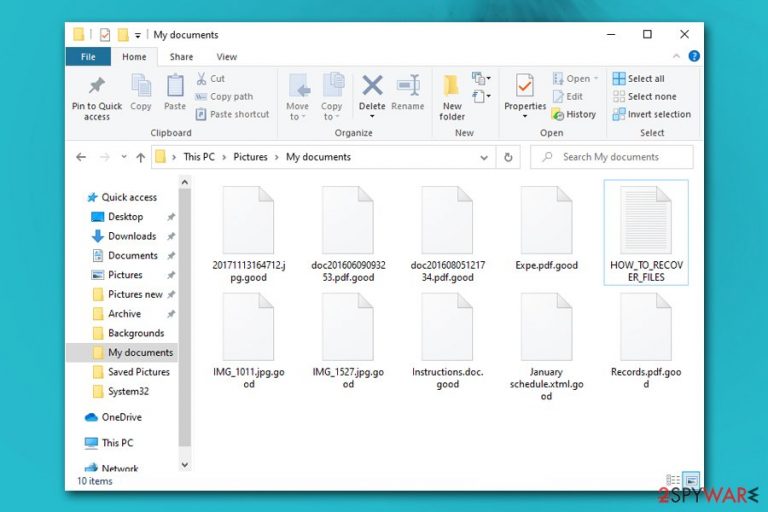Select file Records.pdf.good
Viewport: 768px width, 512px height.
[x=646, y=341]
